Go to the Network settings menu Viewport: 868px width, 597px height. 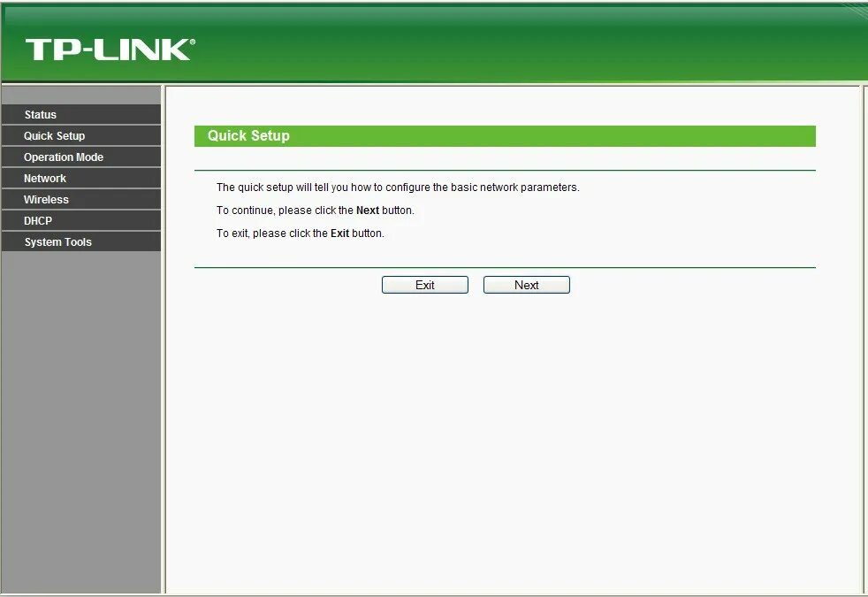point(81,179)
